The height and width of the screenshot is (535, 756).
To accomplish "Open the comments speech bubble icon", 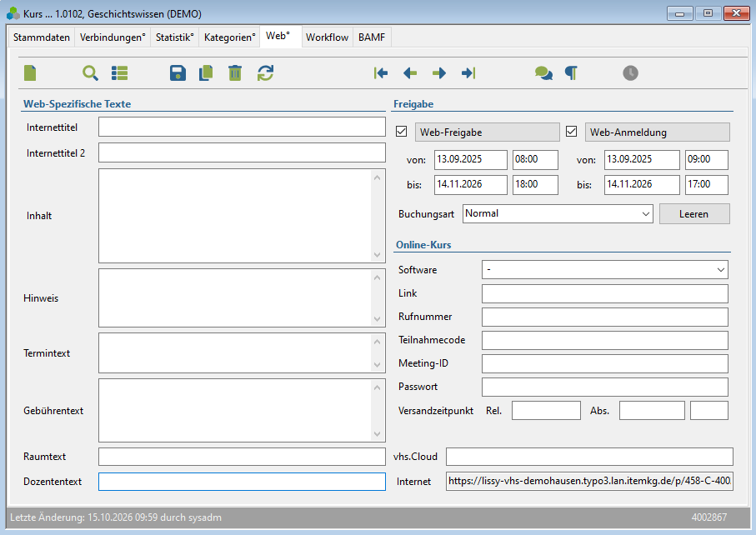I will coord(543,73).
